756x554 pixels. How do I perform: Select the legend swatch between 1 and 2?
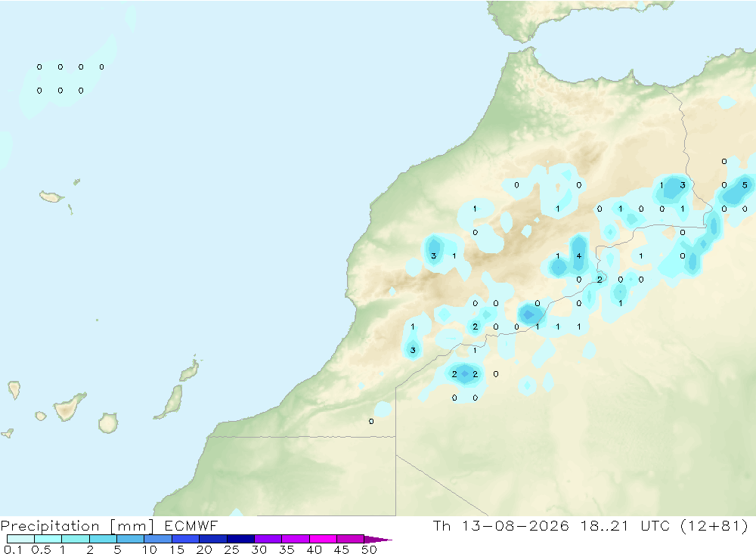tap(75, 539)
